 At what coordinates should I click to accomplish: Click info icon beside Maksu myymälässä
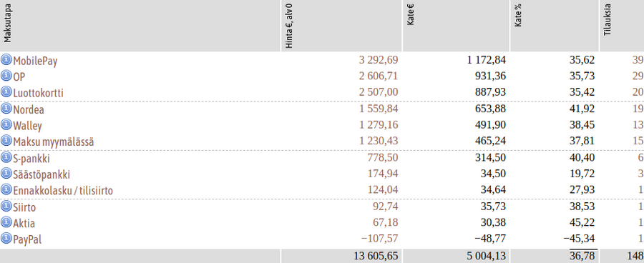[x=6, y=141]
